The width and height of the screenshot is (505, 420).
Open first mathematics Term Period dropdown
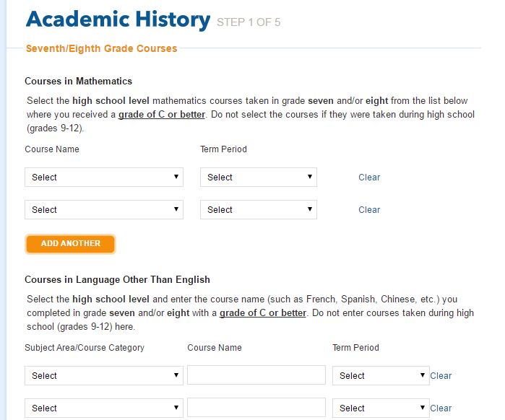pos(259,178)
